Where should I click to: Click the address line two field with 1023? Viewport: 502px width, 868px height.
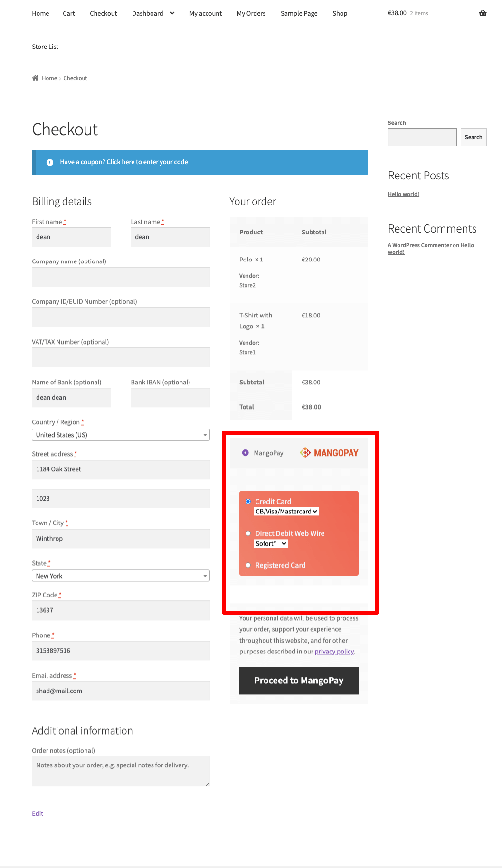tap(121, 499)
